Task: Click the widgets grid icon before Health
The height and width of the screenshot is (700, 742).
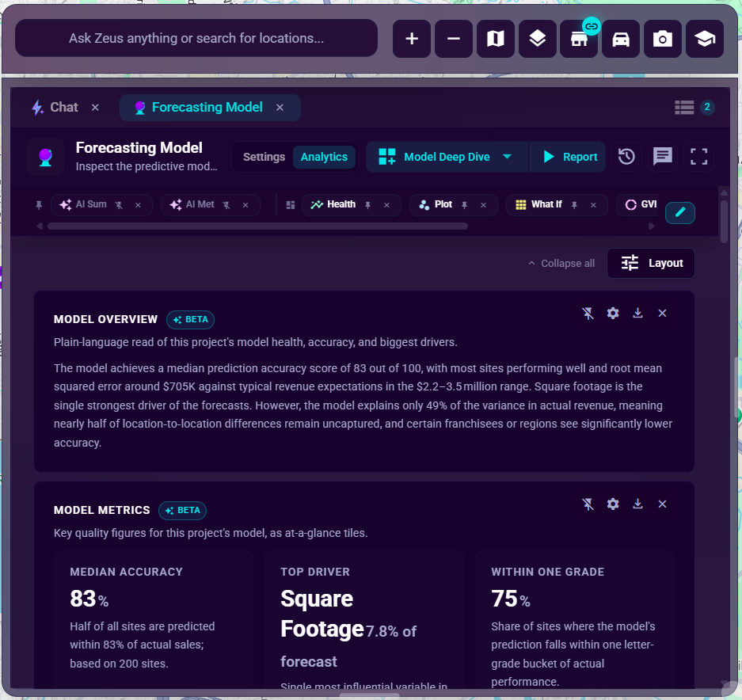Action: tap(291, 205)
